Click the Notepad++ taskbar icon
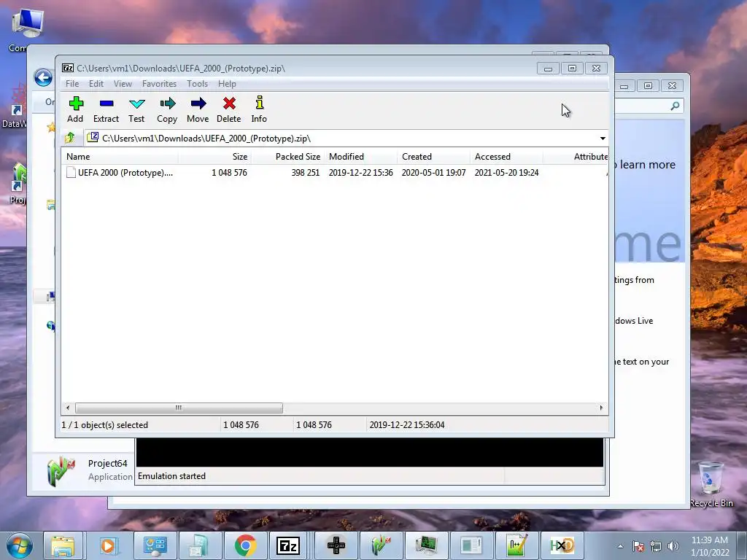The height and width of the screenshot is (560, 747). coord(517,545)
